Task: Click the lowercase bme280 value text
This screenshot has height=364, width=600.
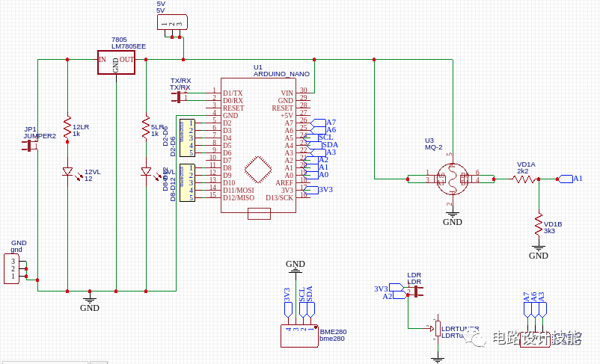Action: tap(332, 339)
